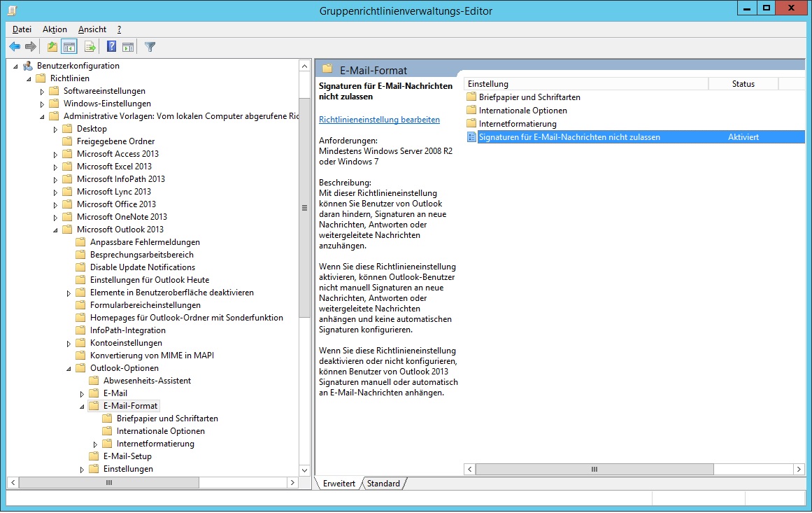This screenshot has width=812, height=513.
Task: Open the Datei menu
Action: [x=22, y=29]
